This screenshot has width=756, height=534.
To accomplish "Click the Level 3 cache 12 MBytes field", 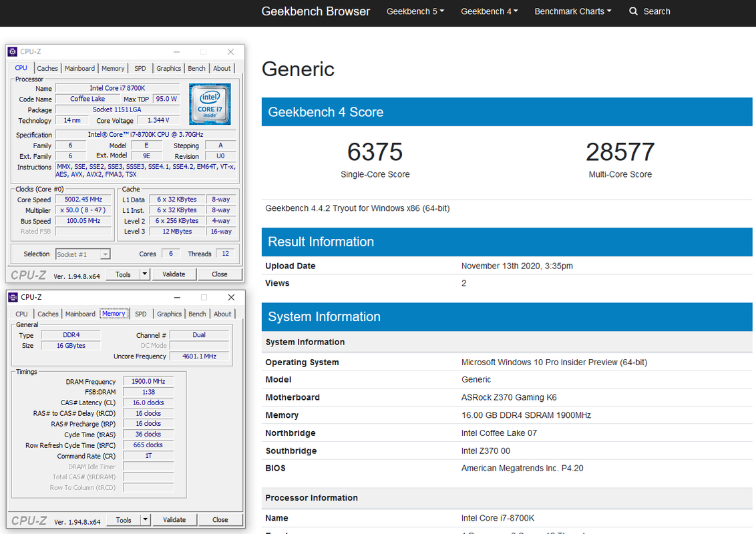I will point(177,232).
